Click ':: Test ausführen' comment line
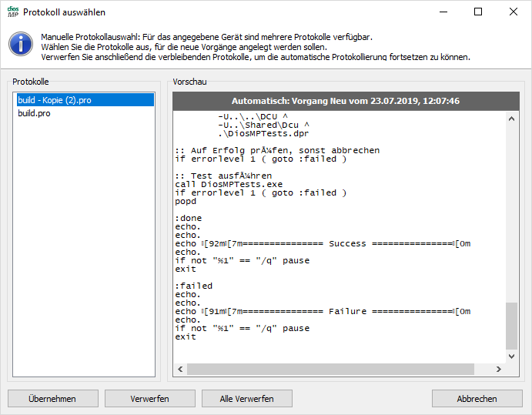532x415 pixels. coord(223,176)
